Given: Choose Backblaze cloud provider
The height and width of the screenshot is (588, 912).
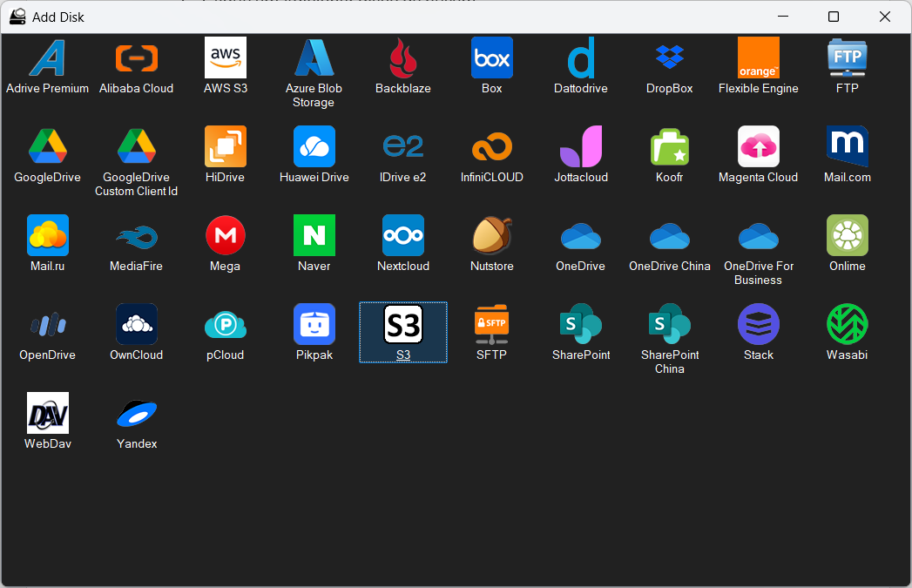Looking at the screenshot, I should [x=402, y=58].
